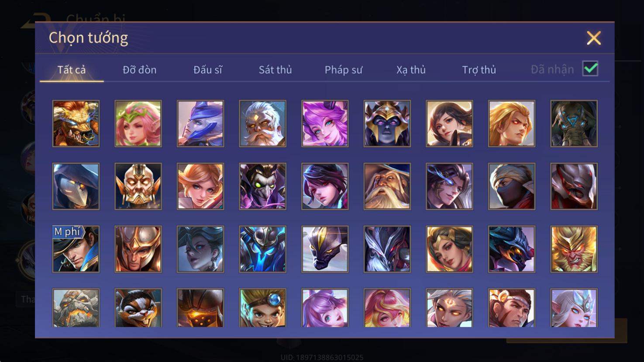Close the "Chọn tướng" dialog

(594, 38)
